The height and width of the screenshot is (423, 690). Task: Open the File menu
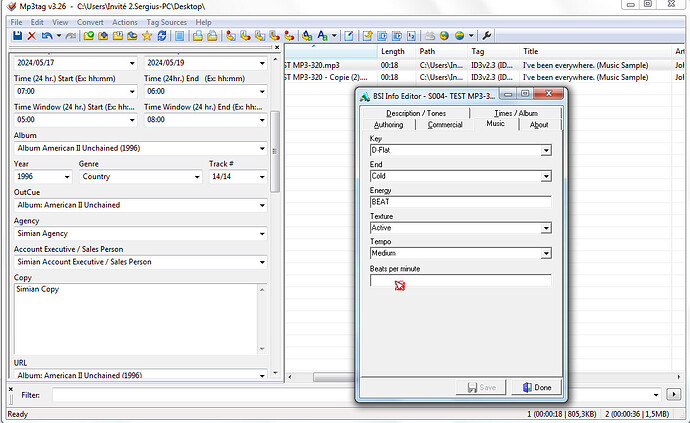click(x=16, y=22)
